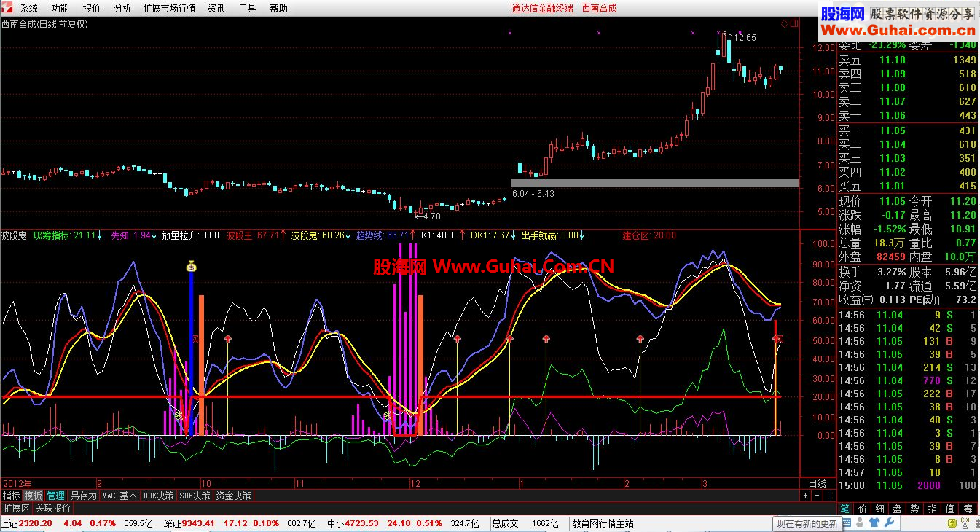This screenshot has width=980, height=532.
Task: Click the 另存为 button
Action: coord(83,496)
